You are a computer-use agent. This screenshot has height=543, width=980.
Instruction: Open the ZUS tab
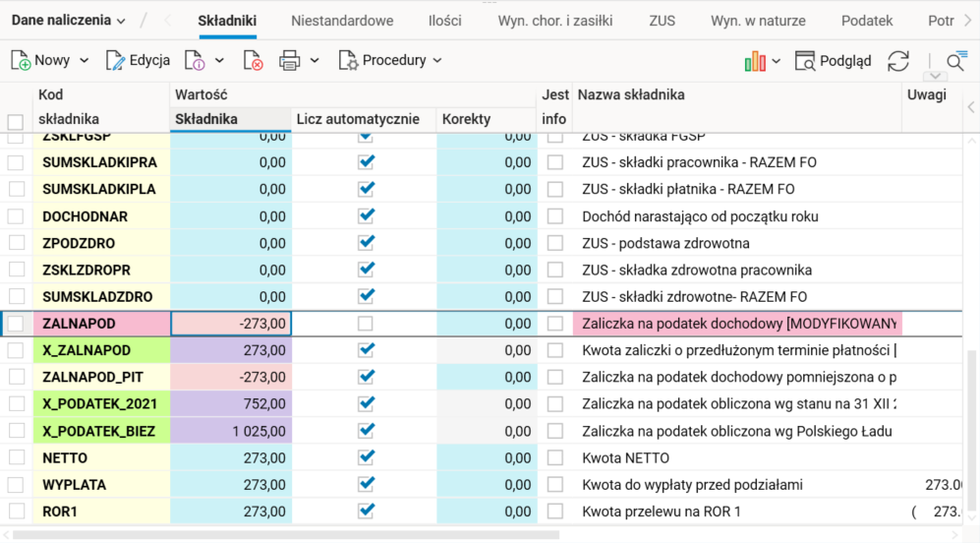pyautogui.click(x=663, y=20)
